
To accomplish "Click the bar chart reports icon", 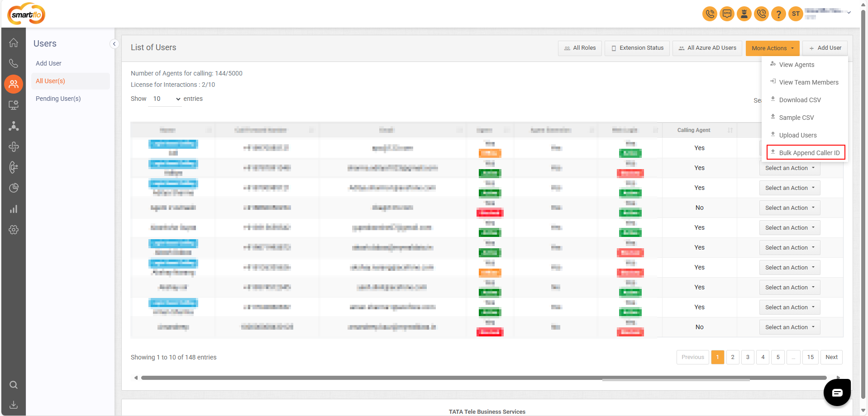I will (14, 209).
